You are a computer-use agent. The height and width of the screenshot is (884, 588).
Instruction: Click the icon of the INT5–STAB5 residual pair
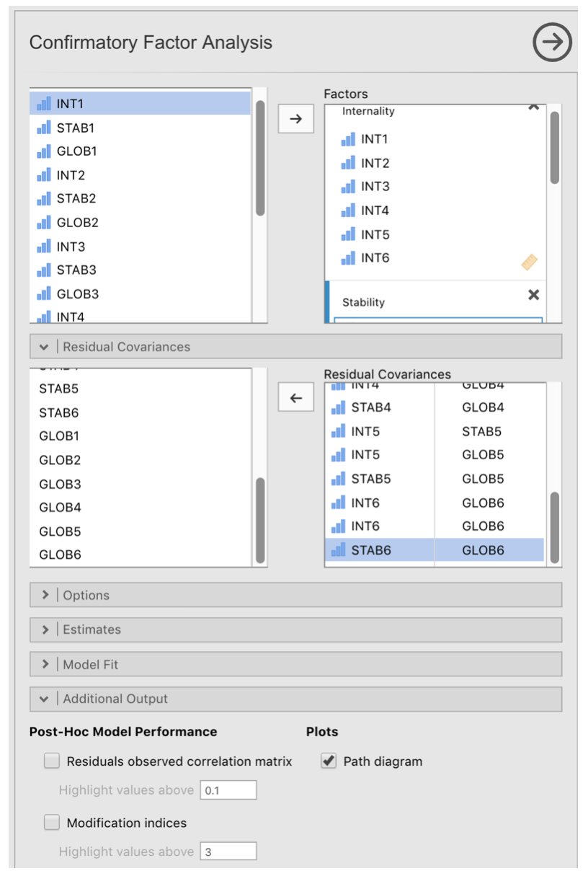pyautogui.click(x=339, y=431)
